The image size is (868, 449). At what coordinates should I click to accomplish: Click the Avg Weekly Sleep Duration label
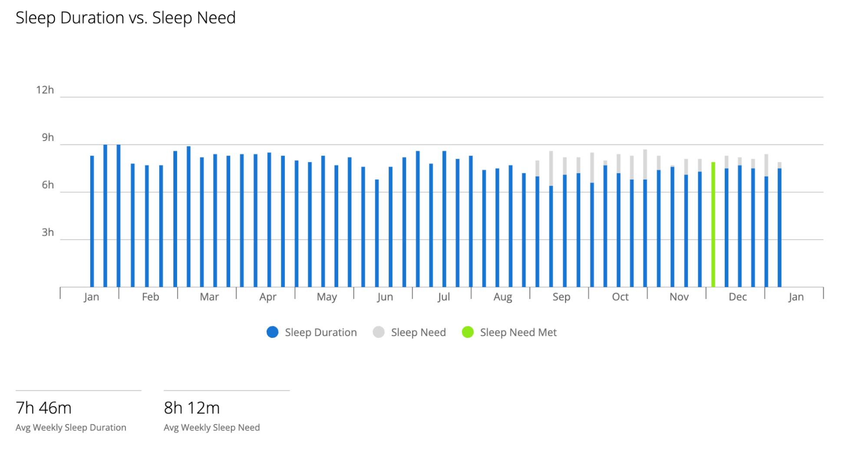tap(71, 428)
